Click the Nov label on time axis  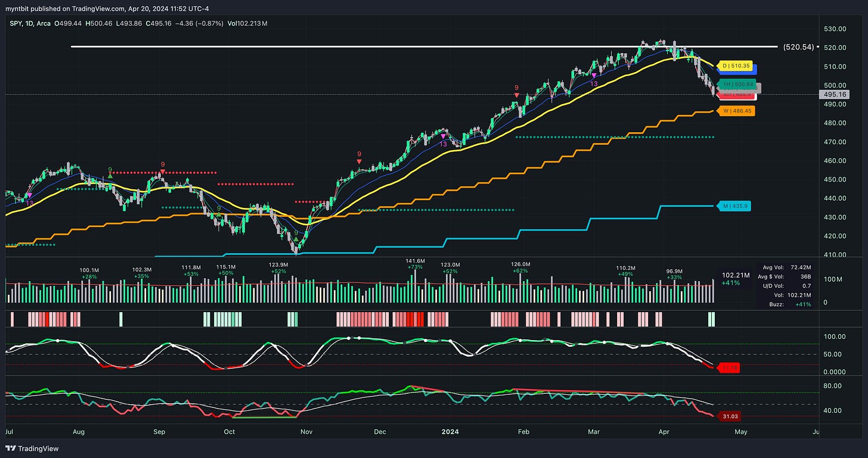tap(307, 431)
